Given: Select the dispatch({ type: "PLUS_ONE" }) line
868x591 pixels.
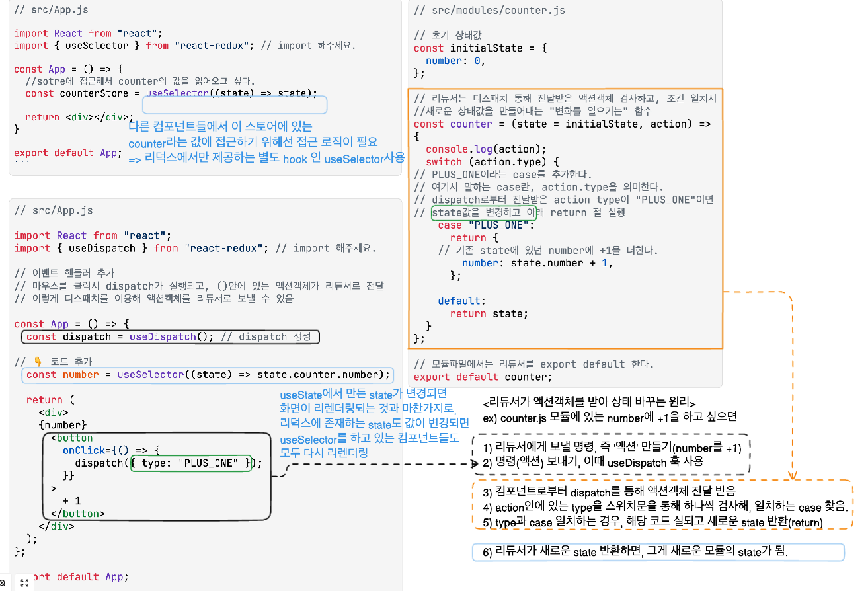Looking at the screenshot, I should click(x=169, y=463).
